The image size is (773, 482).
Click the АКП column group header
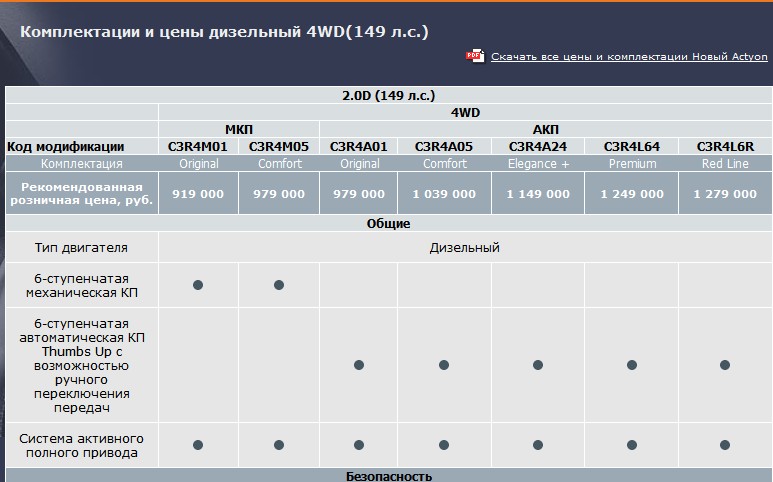(545, 129)
